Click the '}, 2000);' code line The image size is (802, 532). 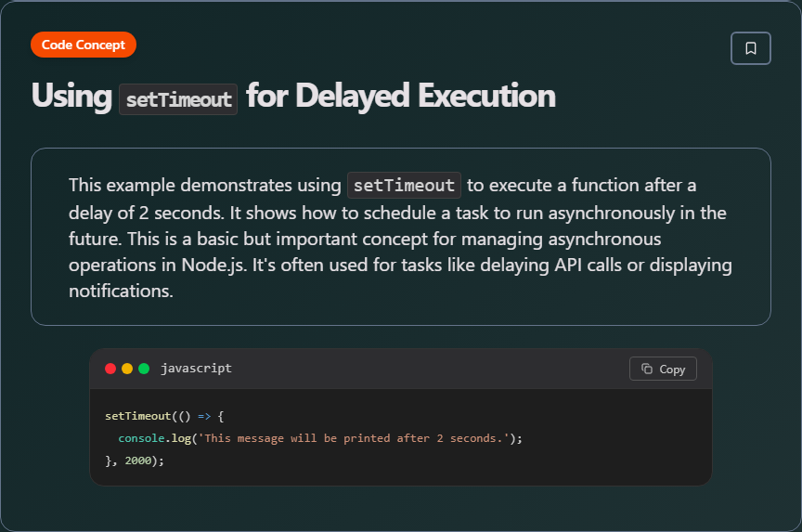click(x=135, y=461)
